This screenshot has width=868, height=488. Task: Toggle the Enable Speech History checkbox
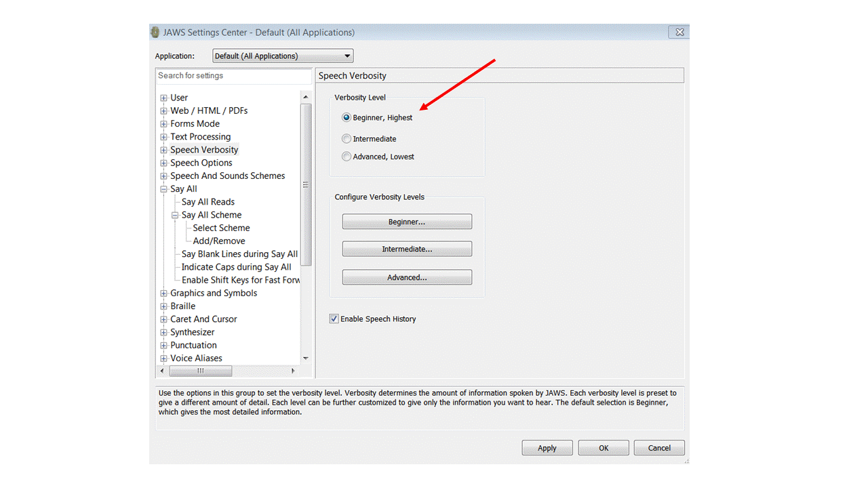(x=334, y=319)
